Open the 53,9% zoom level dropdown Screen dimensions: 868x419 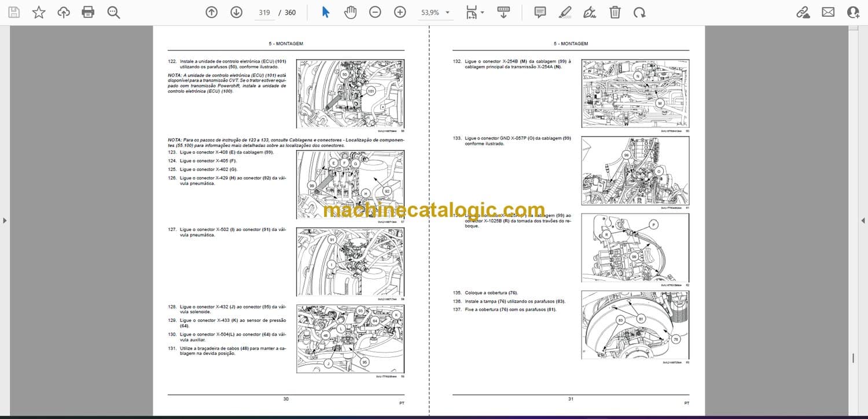(x=436, y=12)
